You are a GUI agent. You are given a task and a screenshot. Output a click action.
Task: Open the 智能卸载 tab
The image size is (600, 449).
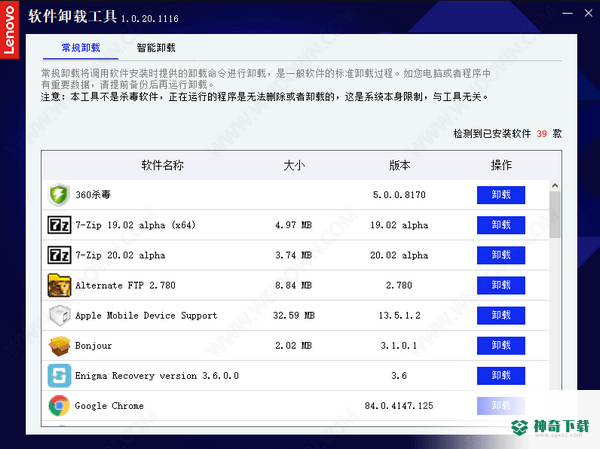pos(156,48)
